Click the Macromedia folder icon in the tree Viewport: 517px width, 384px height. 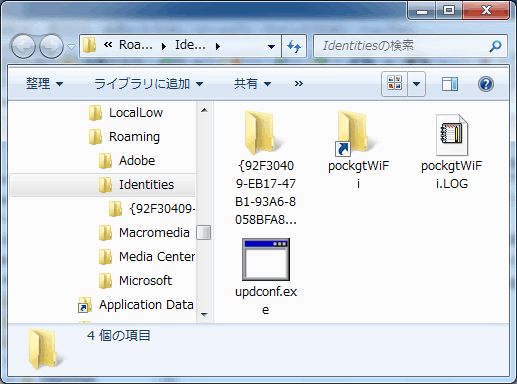pos(106,233)
